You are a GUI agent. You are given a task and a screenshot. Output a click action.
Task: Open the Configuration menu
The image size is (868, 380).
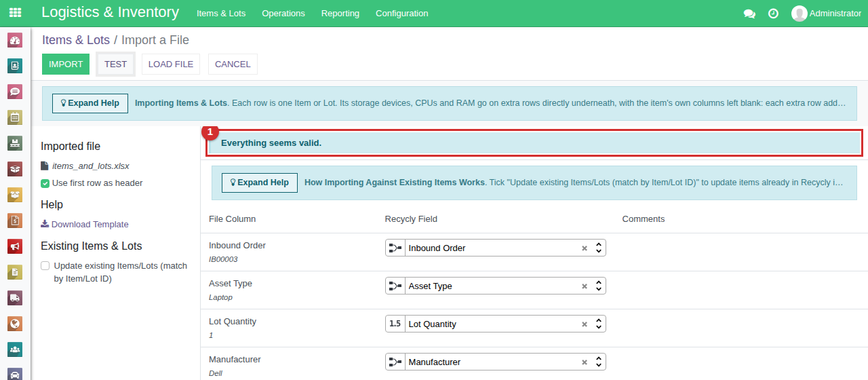coord(402,14)
